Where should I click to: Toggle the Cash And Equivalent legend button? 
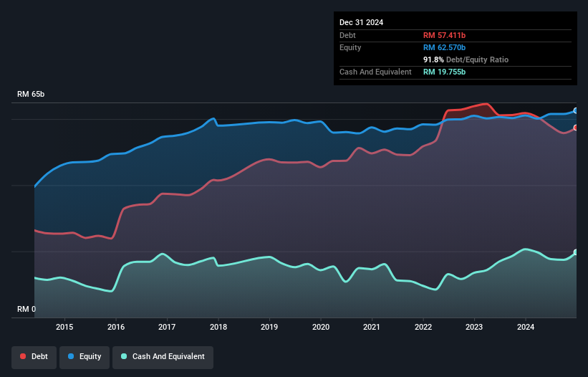(163, 357)
